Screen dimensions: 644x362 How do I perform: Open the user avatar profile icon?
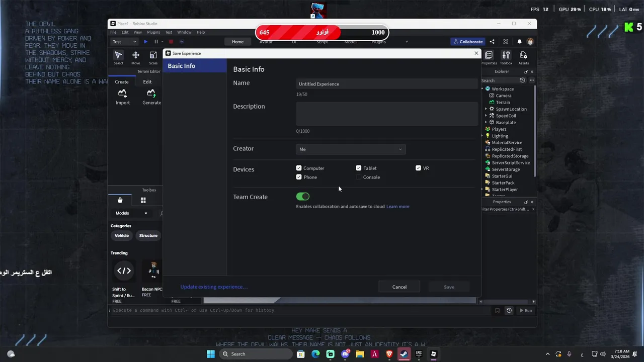530,42
